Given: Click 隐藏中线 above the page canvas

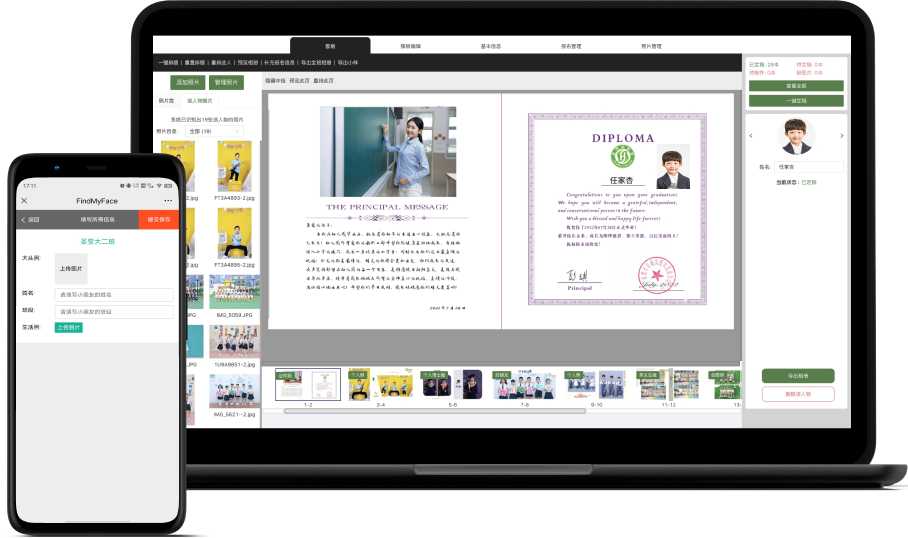Looking at the screenshot, I should pyautogui.click(x=276, y=80).
